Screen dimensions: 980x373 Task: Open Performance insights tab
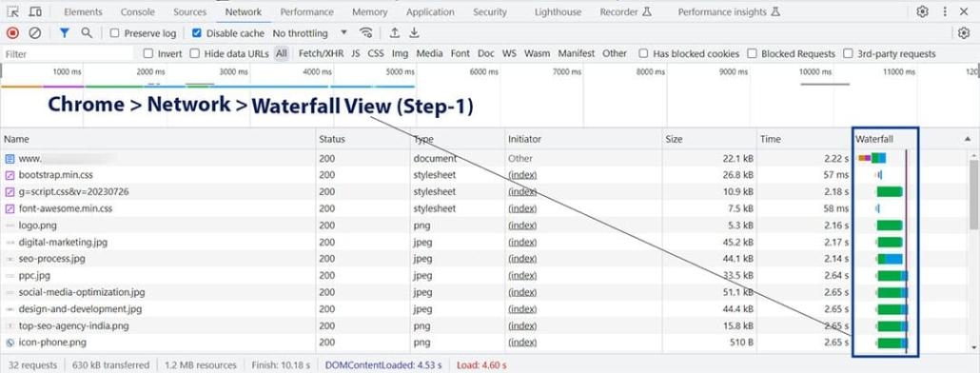(x=729, y=11)
